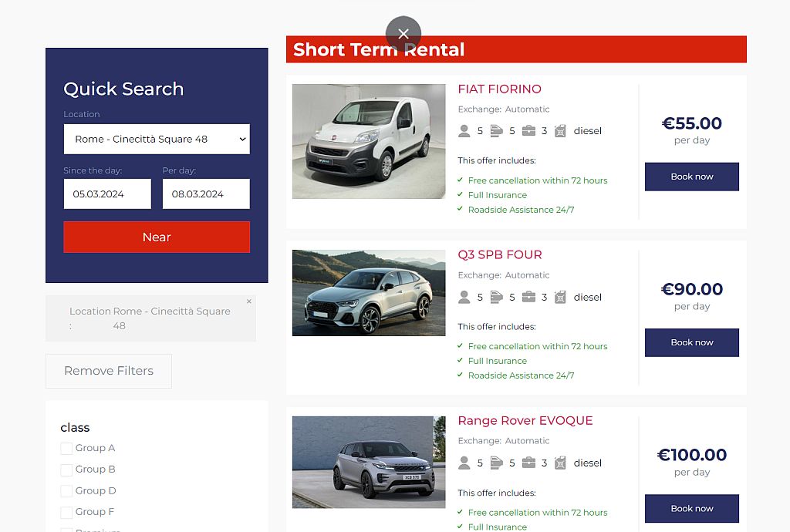The image size is (790, 532).
Task: Click the luggage suitcase icon on FIAT FIORINO
Action: [530, 130]
